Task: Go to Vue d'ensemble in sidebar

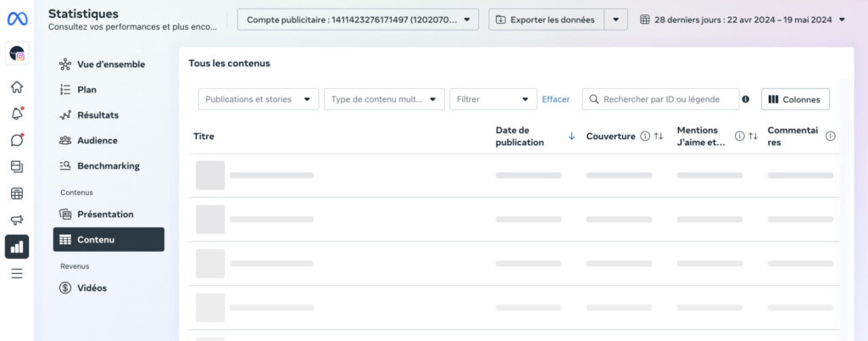Action: (110, 64)
